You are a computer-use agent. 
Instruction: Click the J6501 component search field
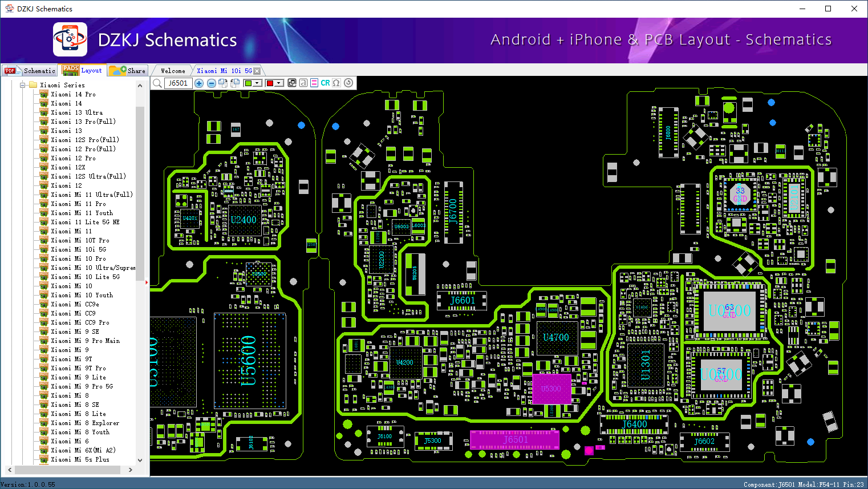tap(178, 83)
